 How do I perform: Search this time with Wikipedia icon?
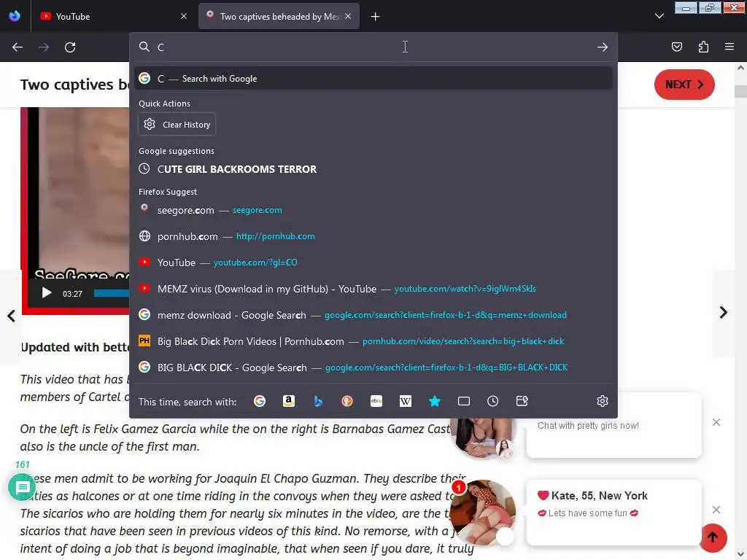point(406,402)
